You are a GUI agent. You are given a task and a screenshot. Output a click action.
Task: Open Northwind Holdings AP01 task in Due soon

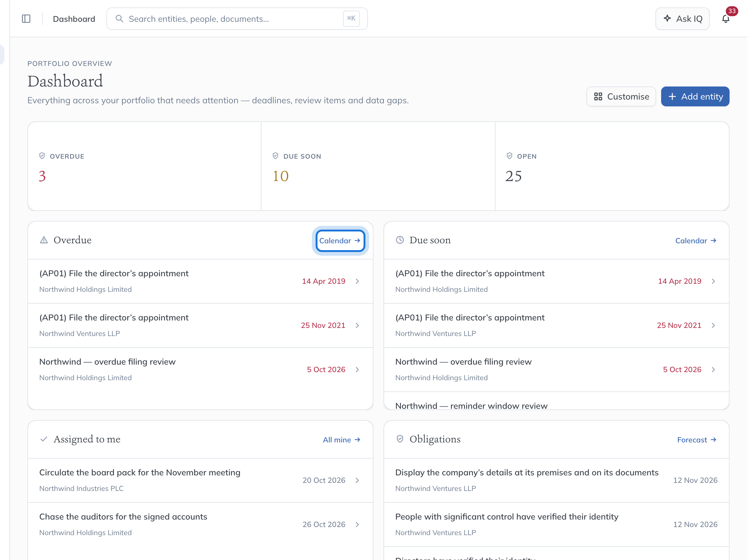(556, 281)
